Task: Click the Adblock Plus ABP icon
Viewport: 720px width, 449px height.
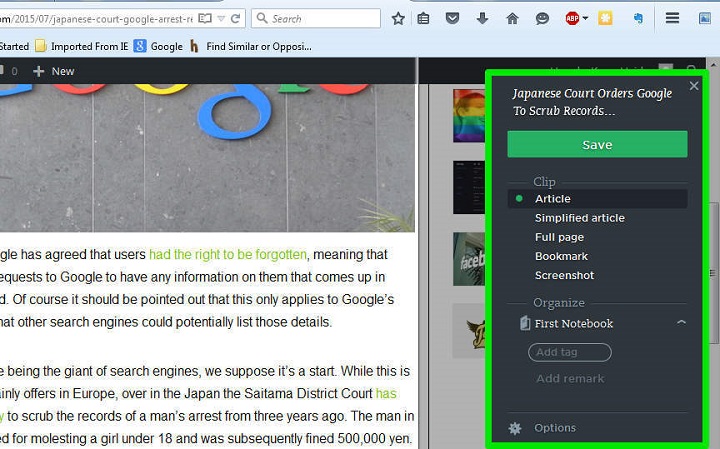Action: (572, 18)
